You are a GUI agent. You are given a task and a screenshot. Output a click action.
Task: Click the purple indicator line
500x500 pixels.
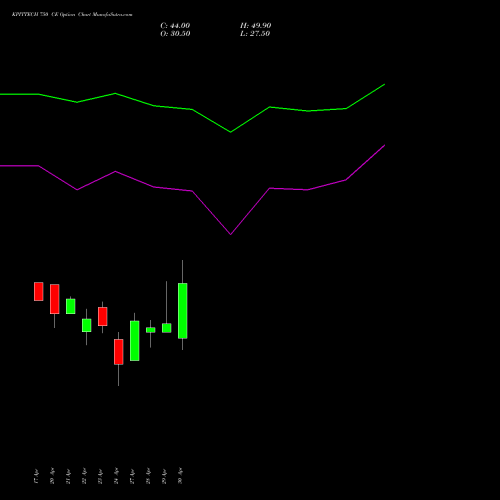192,191
